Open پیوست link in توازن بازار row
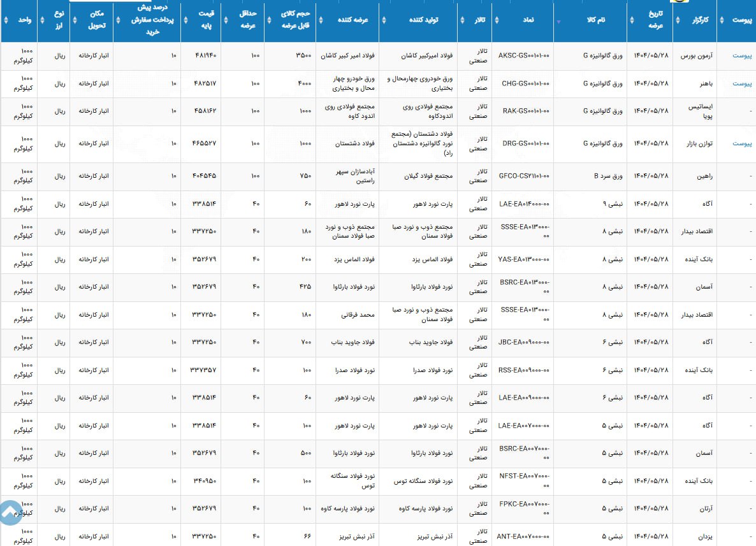Viewport: 756px width, 546px height. pyautogui.click(x=742, y=143)
